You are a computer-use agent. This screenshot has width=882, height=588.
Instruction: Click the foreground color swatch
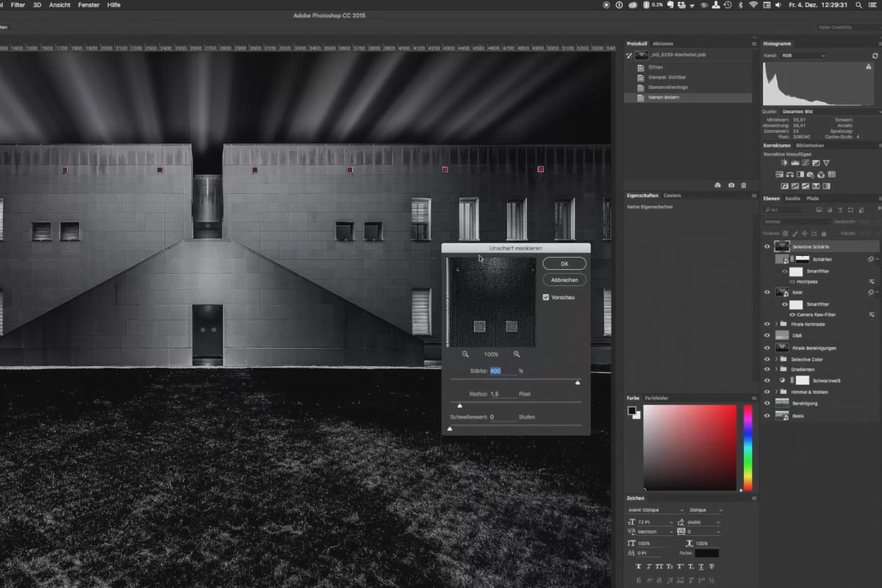pyautogui.click(x=631, y=410)
